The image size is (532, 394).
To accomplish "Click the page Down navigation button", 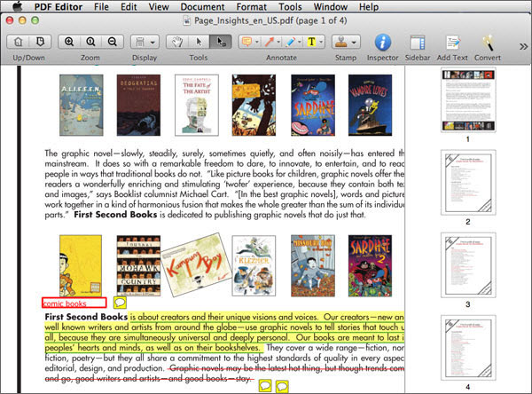I will coord(40,42).
